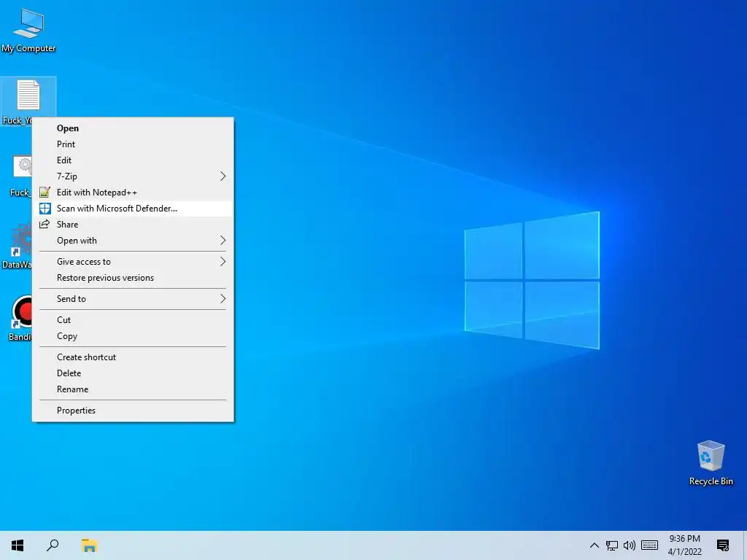This screenshot has width=747, height=560.
Task: Click the gear settings file icon on desktop
Action: pos(23,168)
